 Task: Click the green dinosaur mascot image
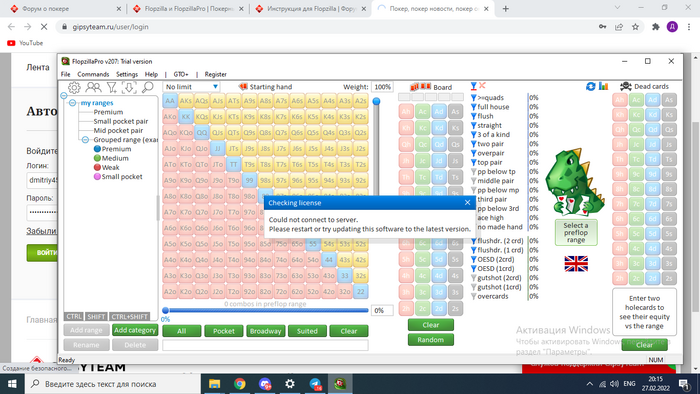pyautogui.click(x=575, y=182)
